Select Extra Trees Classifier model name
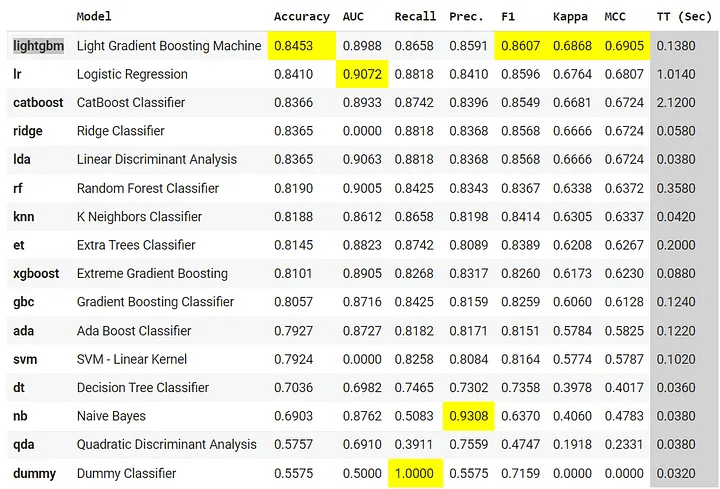The image size is (720, 489). (136, 245)
